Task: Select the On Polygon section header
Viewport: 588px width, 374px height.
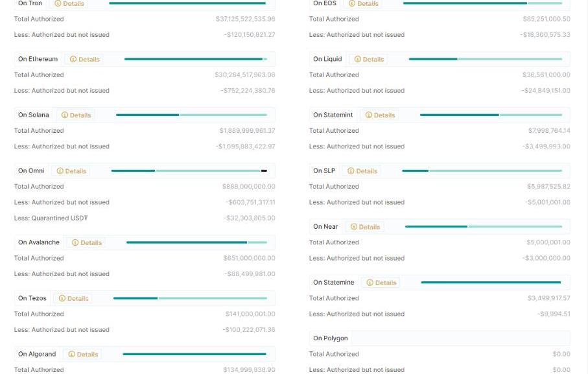Action: [x=440, y=338]
